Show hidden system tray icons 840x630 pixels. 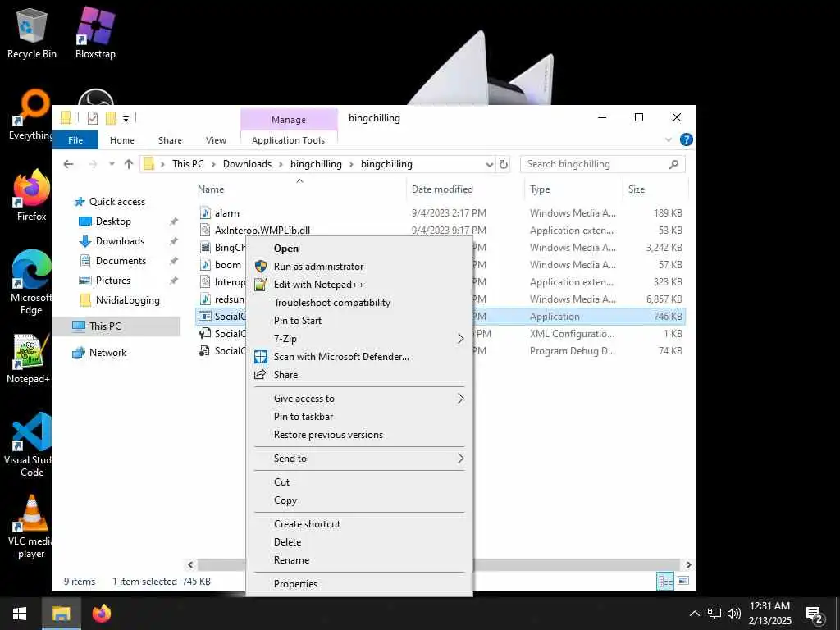coord(694,614)
